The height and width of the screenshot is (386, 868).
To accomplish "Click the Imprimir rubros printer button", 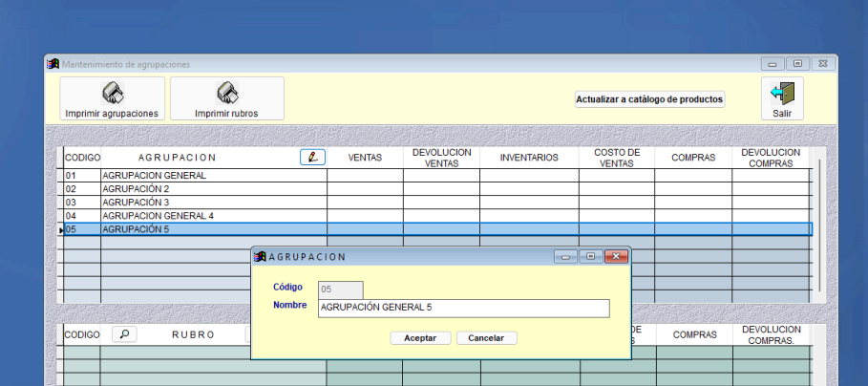I will point(227,98).
